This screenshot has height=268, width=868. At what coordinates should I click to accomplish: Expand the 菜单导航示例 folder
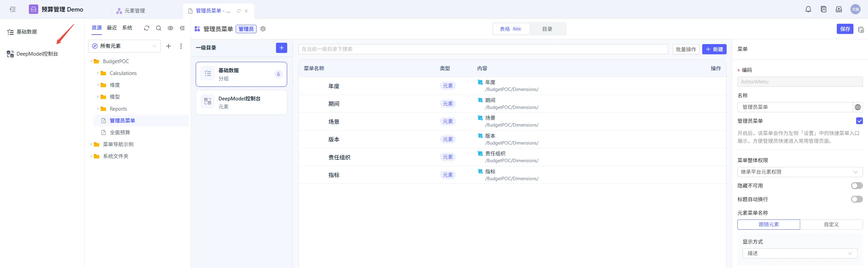(x=91, y=145)
